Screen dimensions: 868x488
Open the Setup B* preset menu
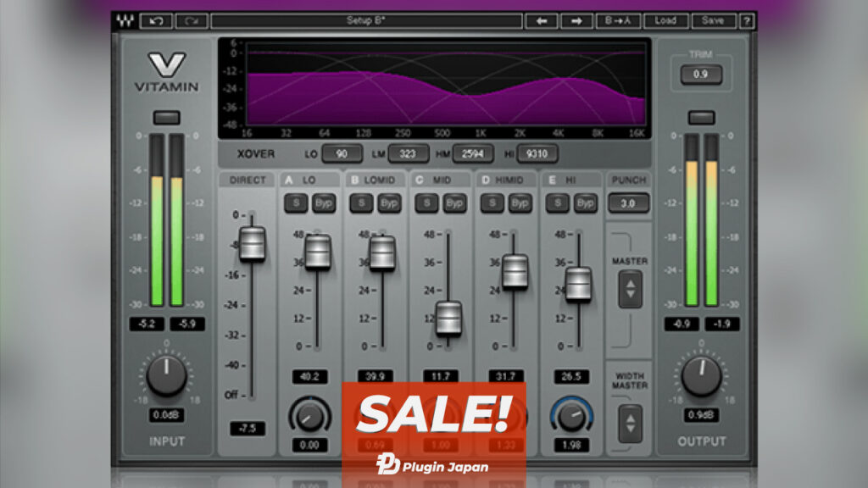click(x=369, y=19)
